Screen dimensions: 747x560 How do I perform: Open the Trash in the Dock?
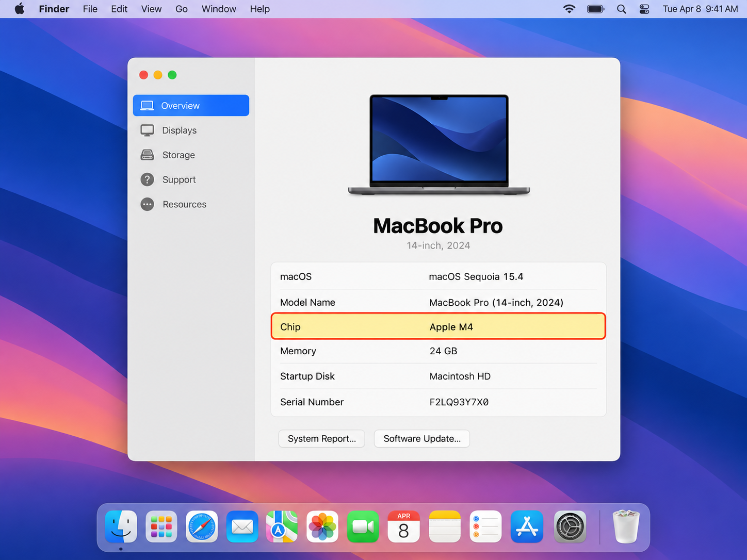(x=626, y=527)
